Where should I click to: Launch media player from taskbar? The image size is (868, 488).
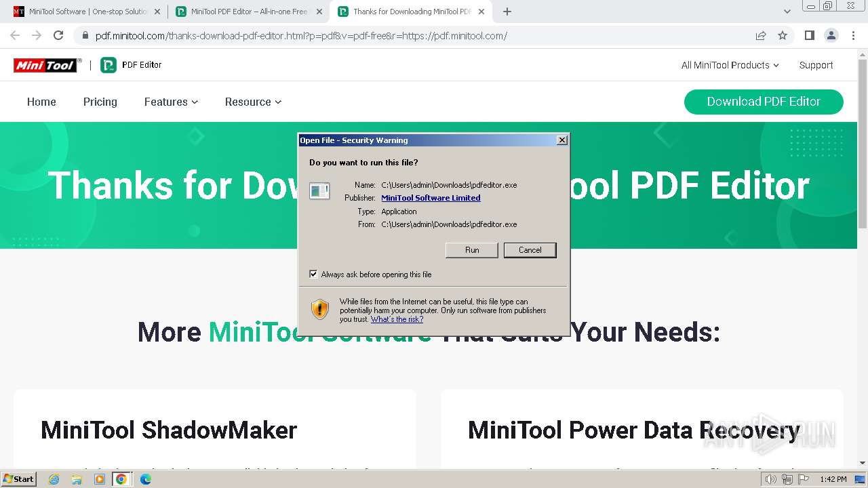(x=100, y=479)
